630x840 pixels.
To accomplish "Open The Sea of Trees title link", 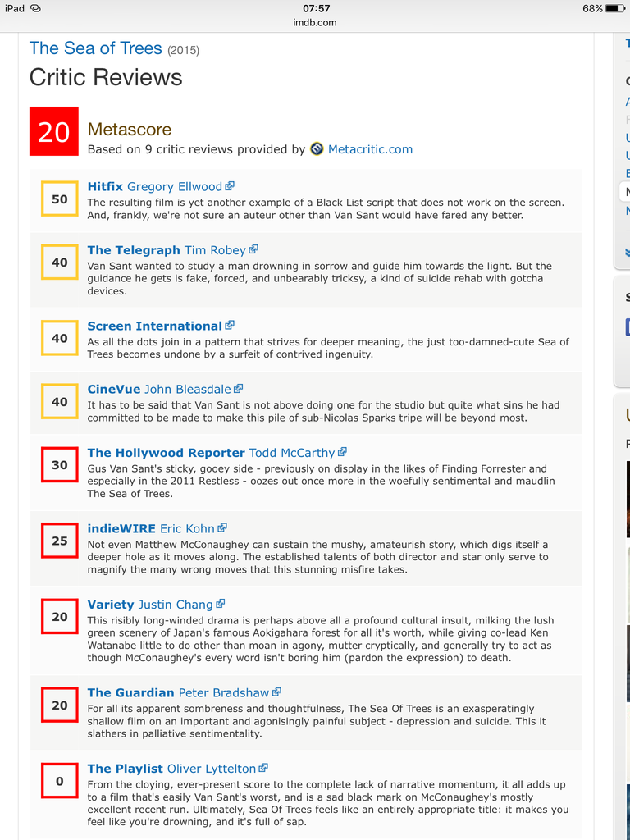I will pyautogui.click(x=95, y=48).
